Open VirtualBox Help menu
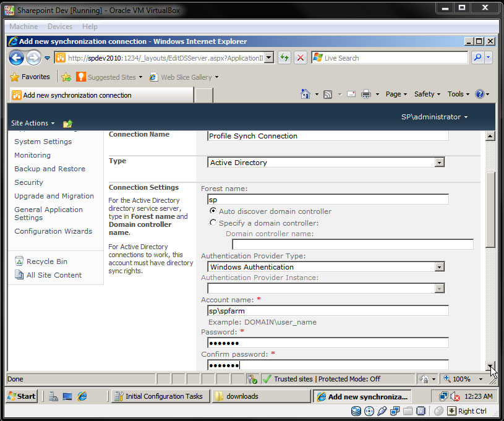The height and width of the screenshot is (421, 504). click(90, 27)
